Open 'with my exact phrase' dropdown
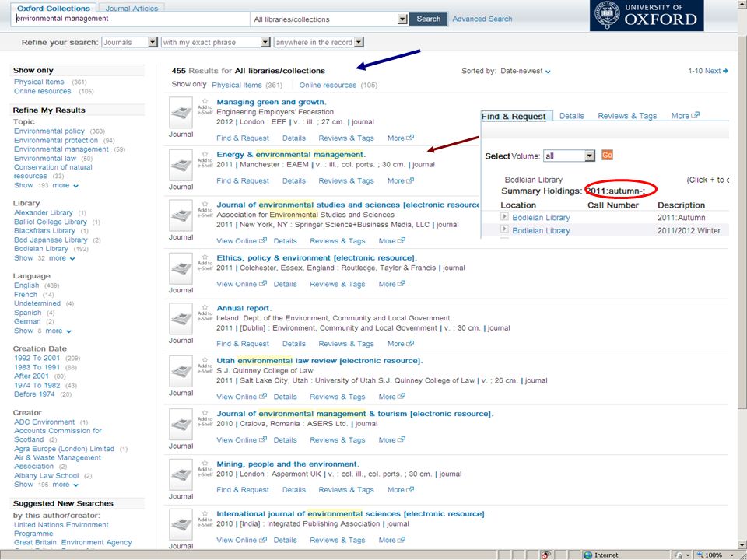Image resolution: width=747 pixels, height=560 pixels. pyautogui.click(x=265, y=42)
